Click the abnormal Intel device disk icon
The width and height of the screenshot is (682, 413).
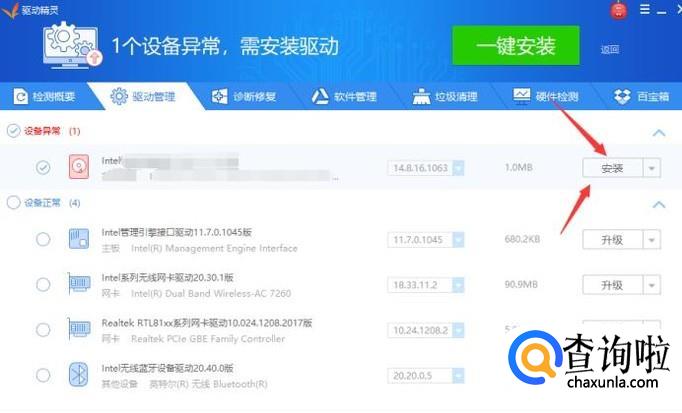tap(79, 167)
